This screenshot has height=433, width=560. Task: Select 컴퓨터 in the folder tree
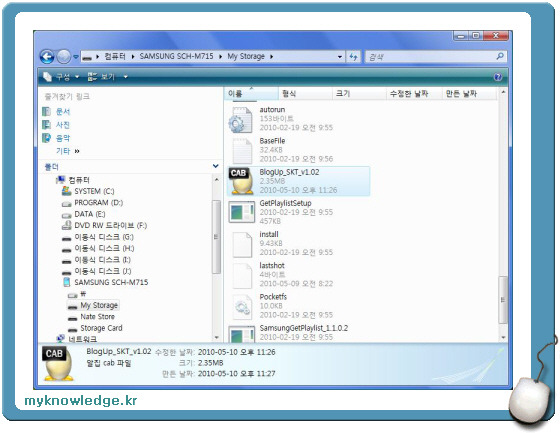[x=79, y=180]
